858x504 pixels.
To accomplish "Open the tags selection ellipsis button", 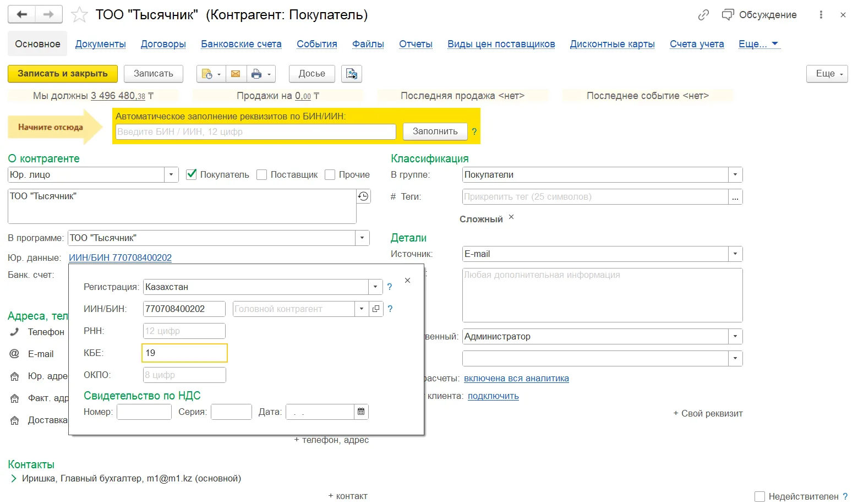I will pyautogui.click(x=735, y=197).
